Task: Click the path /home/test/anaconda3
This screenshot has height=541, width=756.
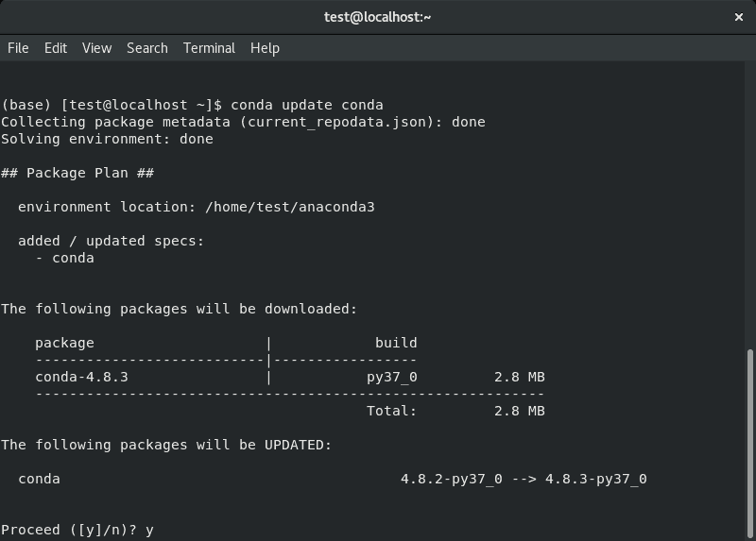Action: tap(290, 207)
